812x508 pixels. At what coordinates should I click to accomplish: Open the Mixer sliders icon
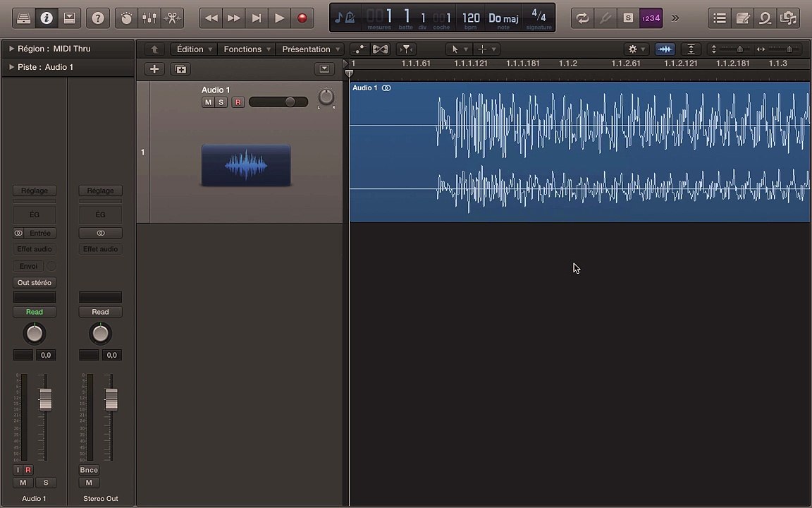149,18
